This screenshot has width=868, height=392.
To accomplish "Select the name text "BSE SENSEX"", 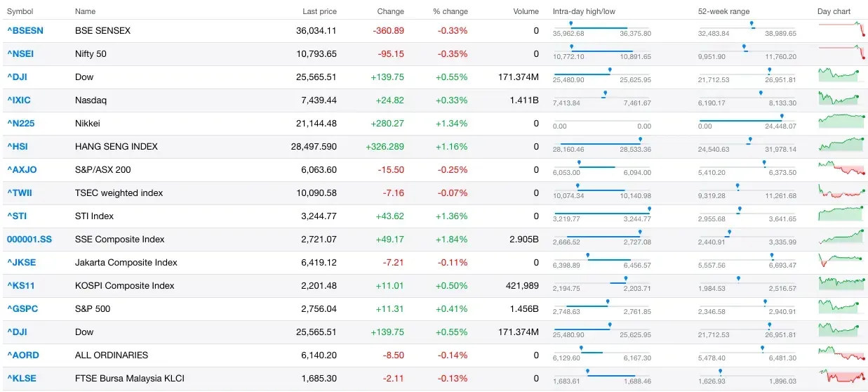I will [102, 31].
